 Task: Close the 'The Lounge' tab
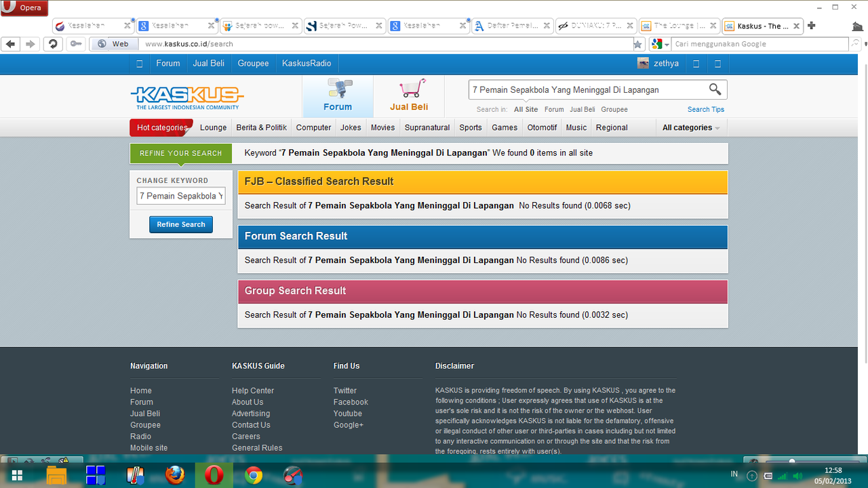tap(714, 26)
